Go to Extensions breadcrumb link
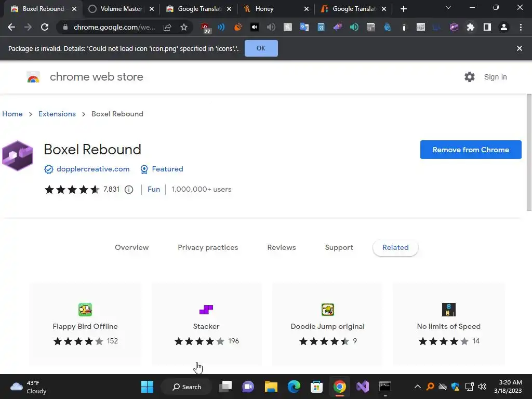Image resolution: width=532 pixels, height=399 pixels. pyautogui.click(x=57, y=114)
